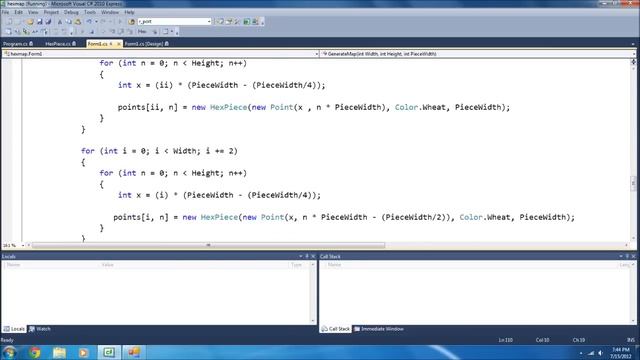Open the Edit menu
Image resolution: width=640 pixels, height=360 pixels.
click(x=18, y=12)
